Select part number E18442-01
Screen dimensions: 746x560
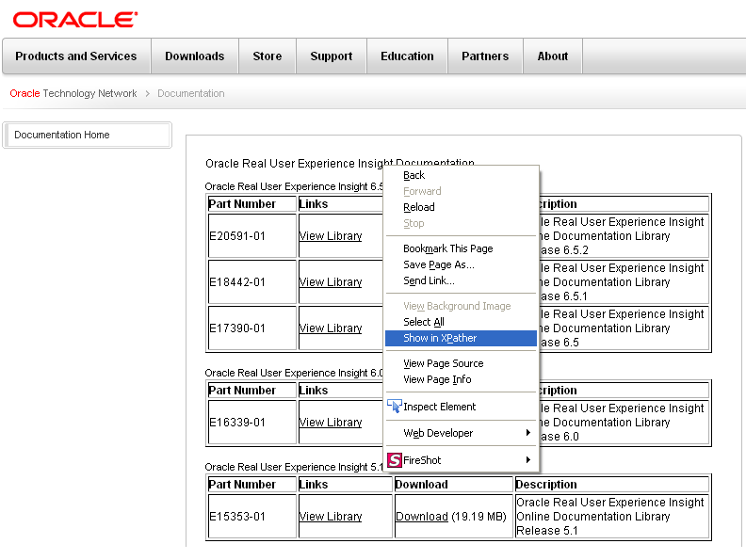pyautogui.click(x=237, y=282)
